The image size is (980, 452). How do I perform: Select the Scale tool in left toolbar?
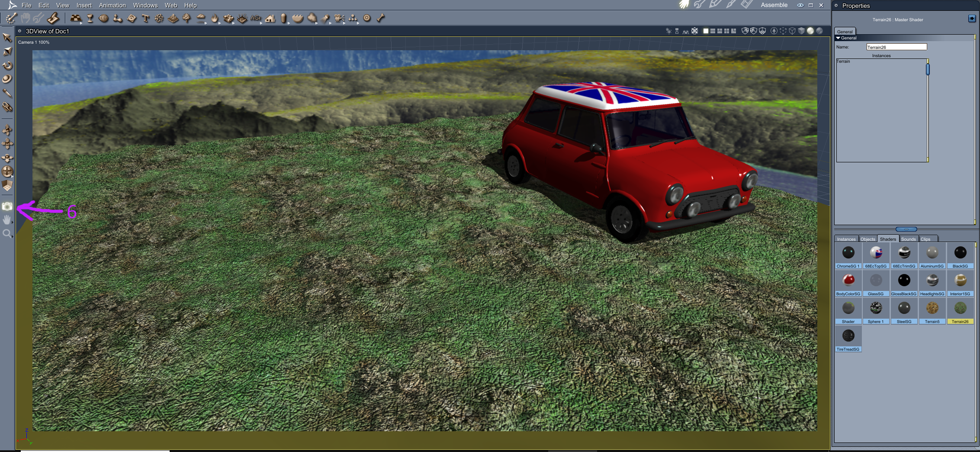[x=7, y=52]
